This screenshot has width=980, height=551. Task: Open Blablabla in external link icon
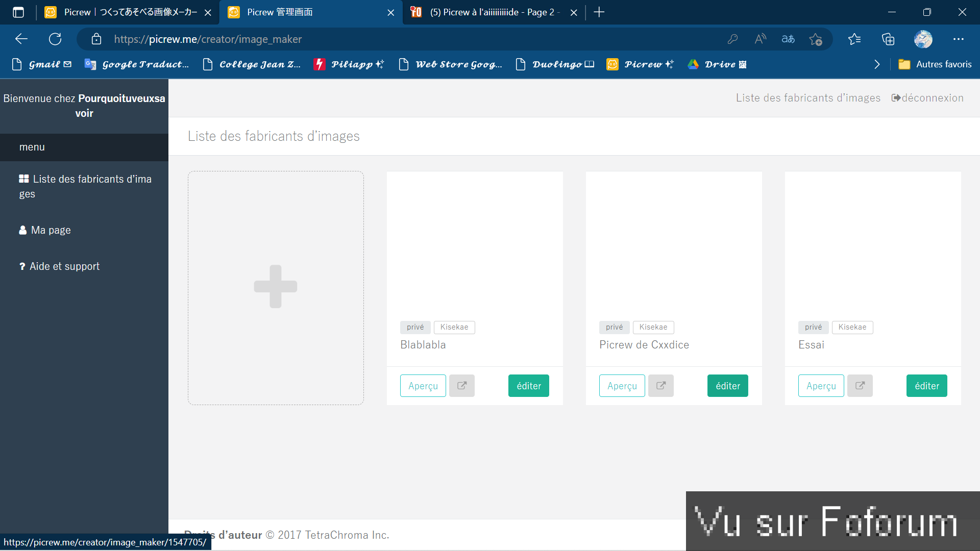pos(462,386)
